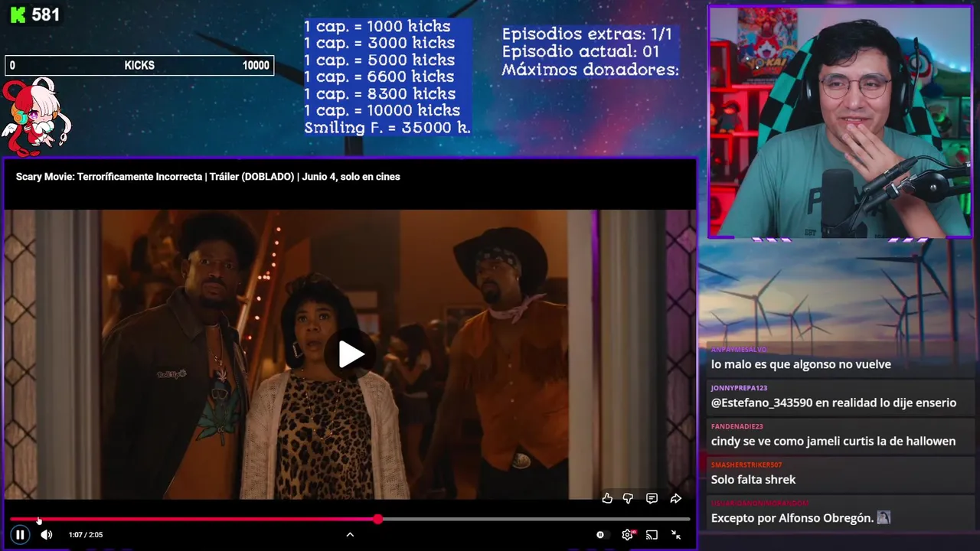The width and height of the screenshot is (980, 551).
Task: Click the @Estefano_343590 mention in chat
Action: [759, 403]
